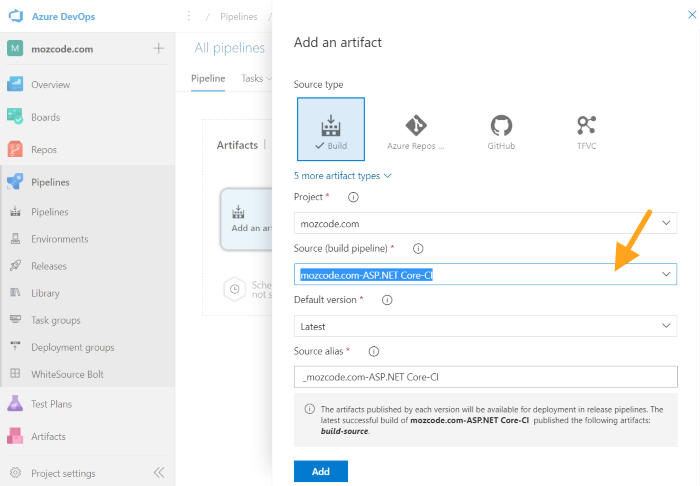Open Boards in the sidebar
Image resolution: width=700 pixels, height=486 pixels.
(46, 117)
